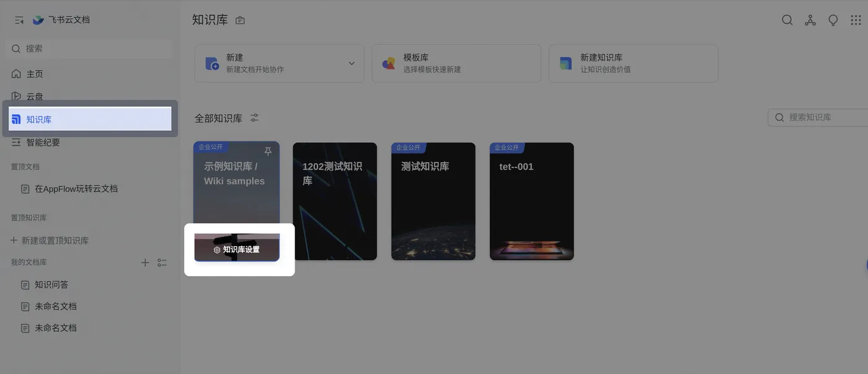Click the lightbulb icon
The width and height of the screenshot is (868, 374).
point(833,20)
